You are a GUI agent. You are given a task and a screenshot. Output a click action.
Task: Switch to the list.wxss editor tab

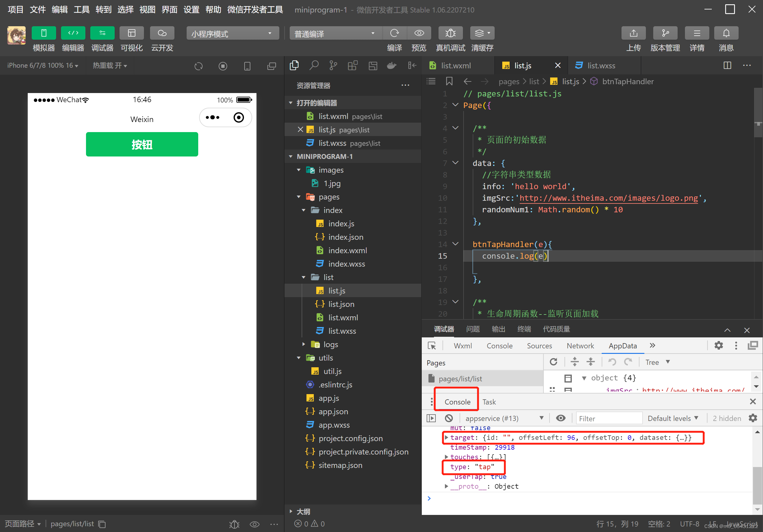(604, 66)
